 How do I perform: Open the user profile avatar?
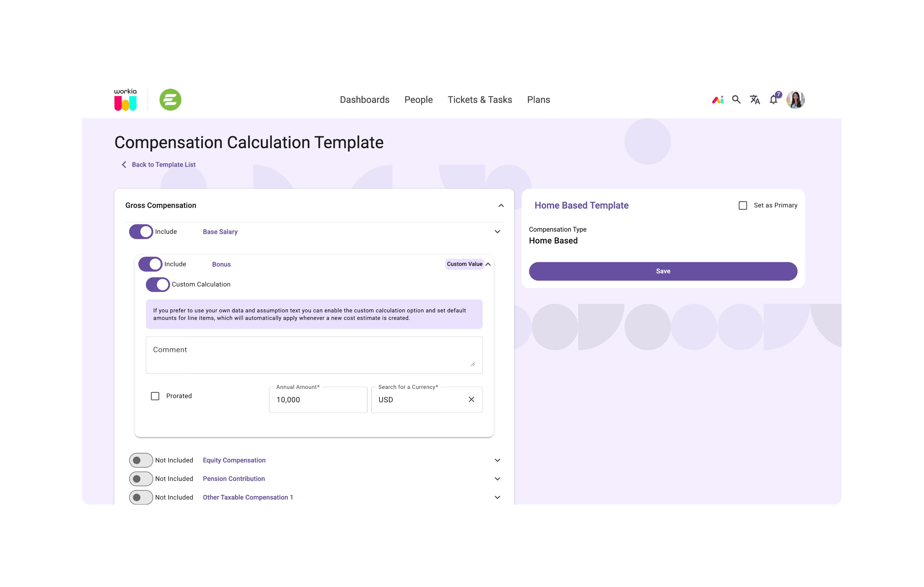(795, 100)
